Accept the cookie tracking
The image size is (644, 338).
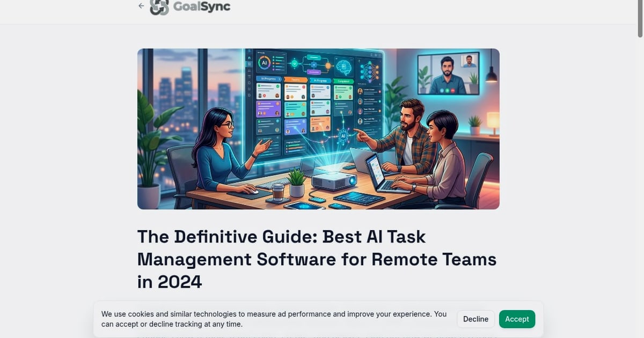517,319
